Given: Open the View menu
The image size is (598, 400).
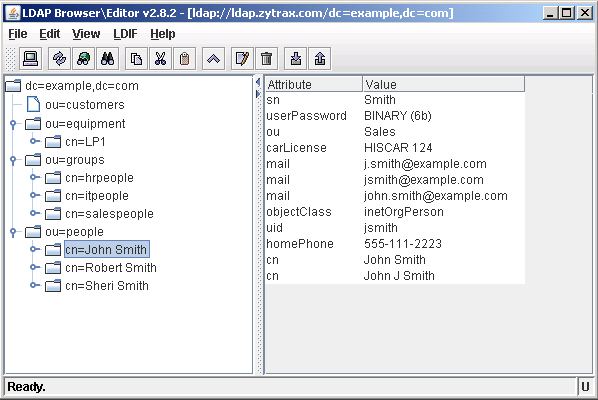Looking at the screenshot, I should pyautogui.click(x=86, y=34).
